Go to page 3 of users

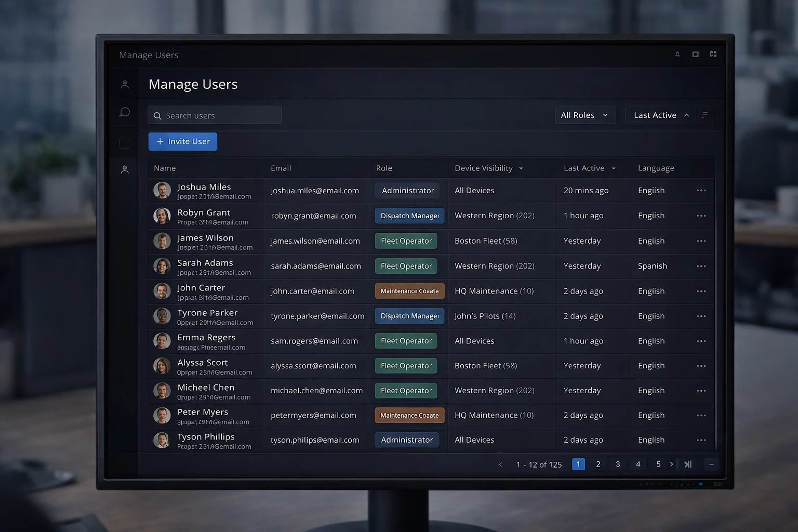618,464
